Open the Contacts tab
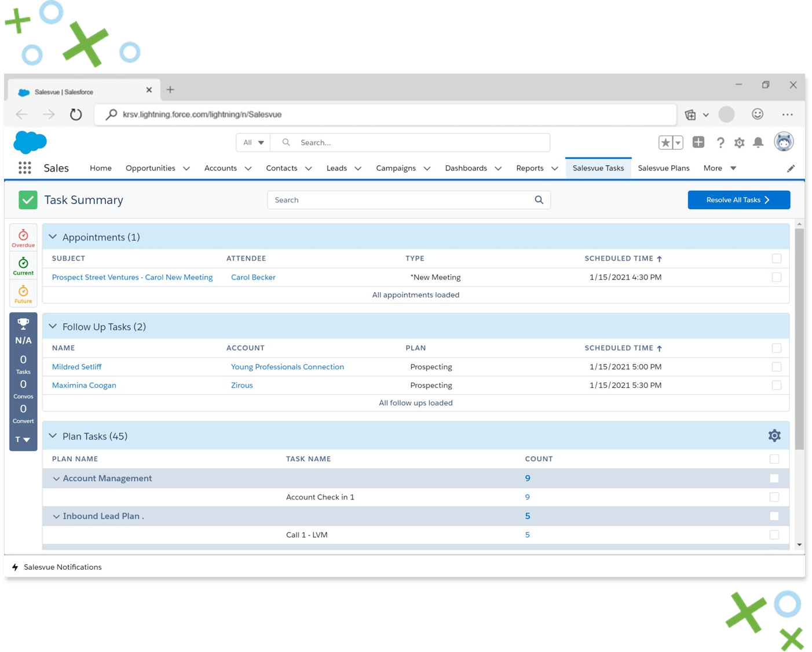The height and width of the screenshot is (652, 812). pos(281,168)
